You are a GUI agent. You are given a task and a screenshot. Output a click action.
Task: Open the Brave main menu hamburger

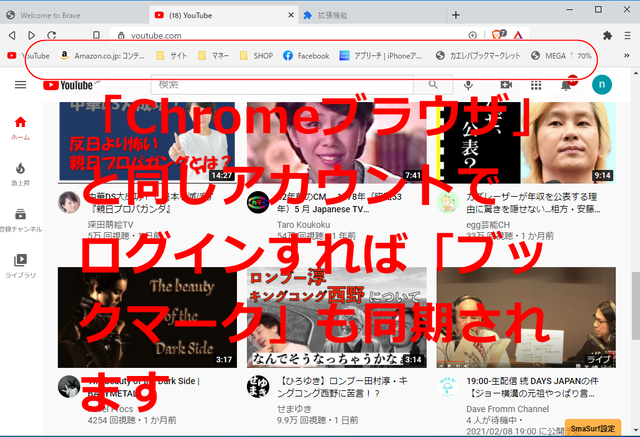(x=627, y=35)
